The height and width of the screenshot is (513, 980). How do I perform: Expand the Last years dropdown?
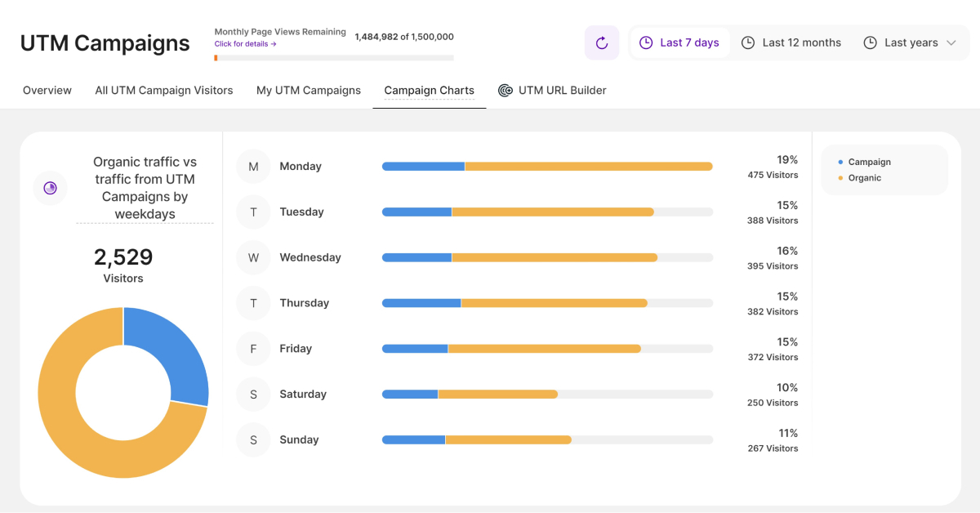pyautogui.click(x=910, y=42)
